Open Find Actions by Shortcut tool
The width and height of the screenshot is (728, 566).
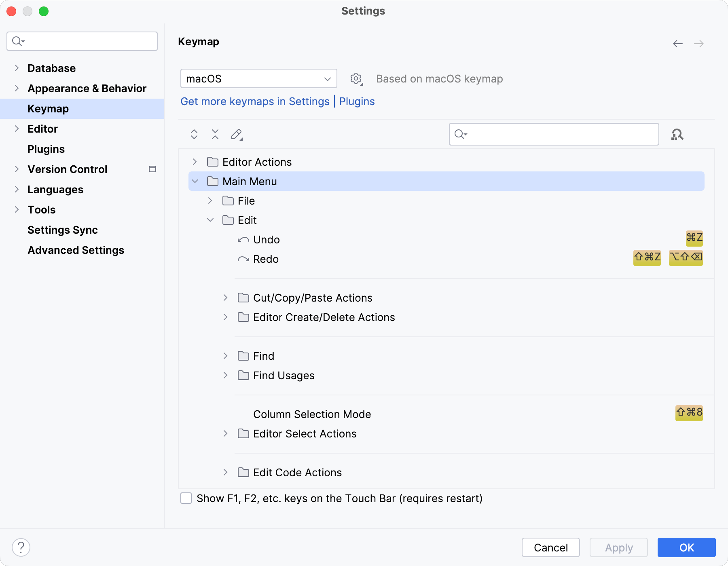[678, 134]
